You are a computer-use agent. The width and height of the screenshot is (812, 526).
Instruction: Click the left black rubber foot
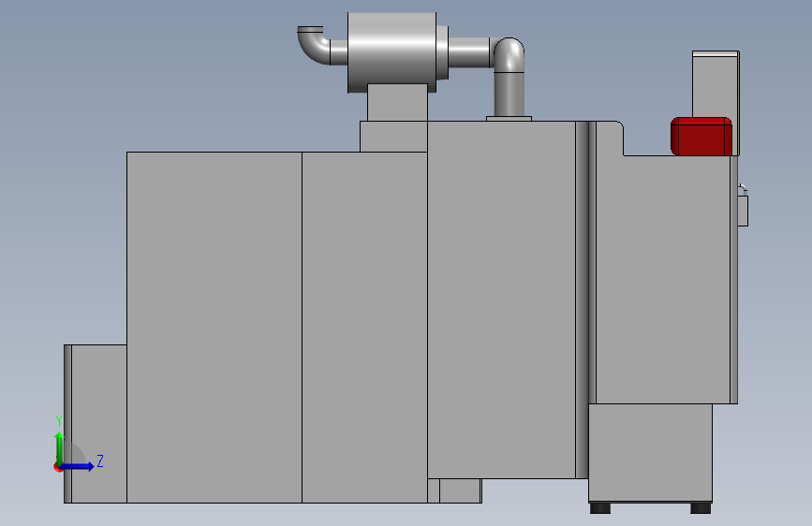[x=600, y=508]
